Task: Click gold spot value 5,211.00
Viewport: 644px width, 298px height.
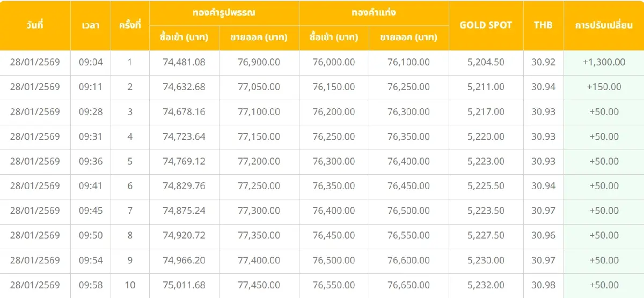Action: pos(486,87)
